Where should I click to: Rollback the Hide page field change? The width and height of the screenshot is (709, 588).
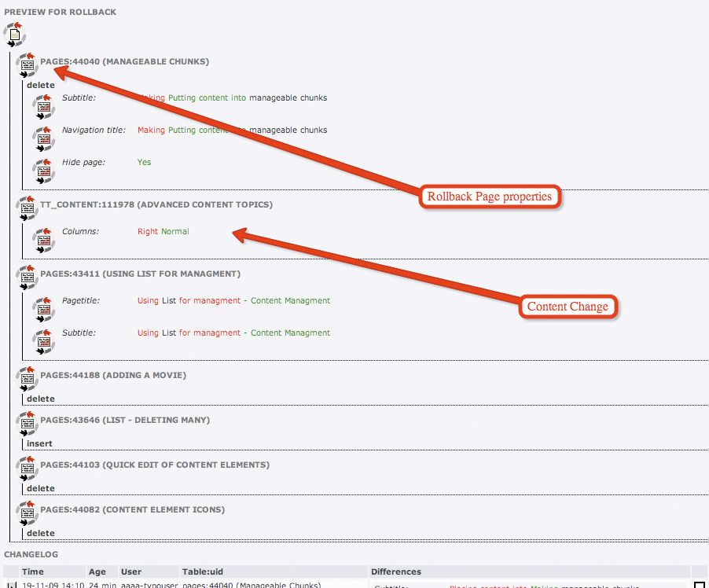click(44, 170)
